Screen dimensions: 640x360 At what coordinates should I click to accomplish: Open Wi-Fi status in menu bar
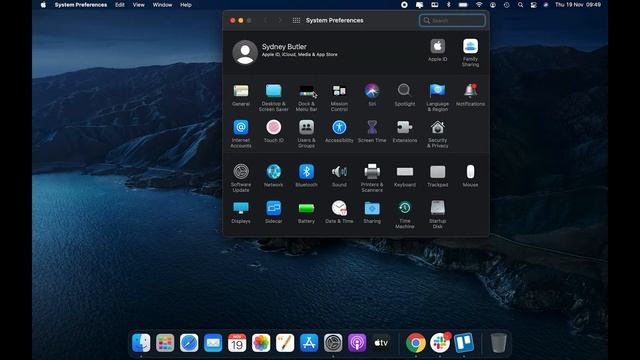point(479,5)
